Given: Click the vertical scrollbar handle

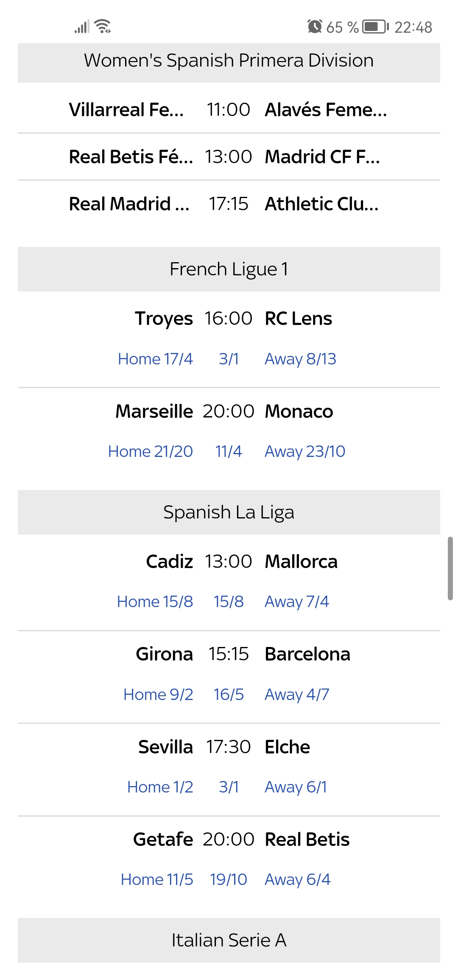Looking at the screenshot, I should coord(450,568).
